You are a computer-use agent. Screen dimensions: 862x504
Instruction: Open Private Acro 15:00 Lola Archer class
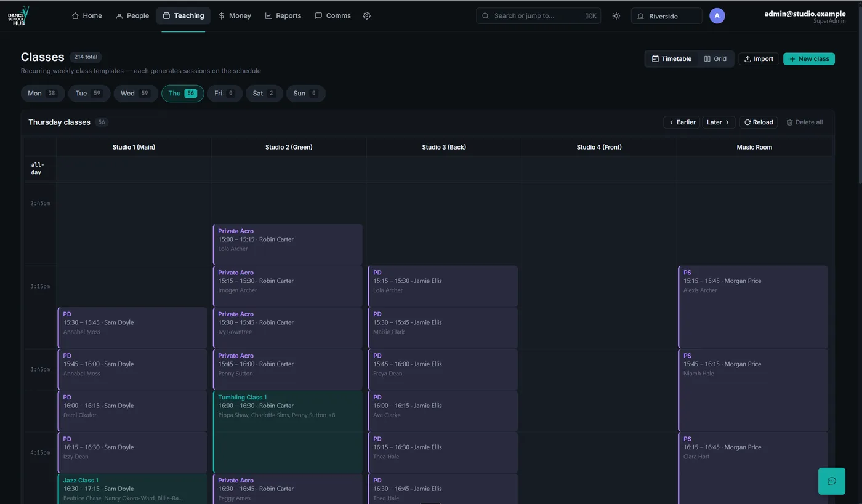point(288,244)
